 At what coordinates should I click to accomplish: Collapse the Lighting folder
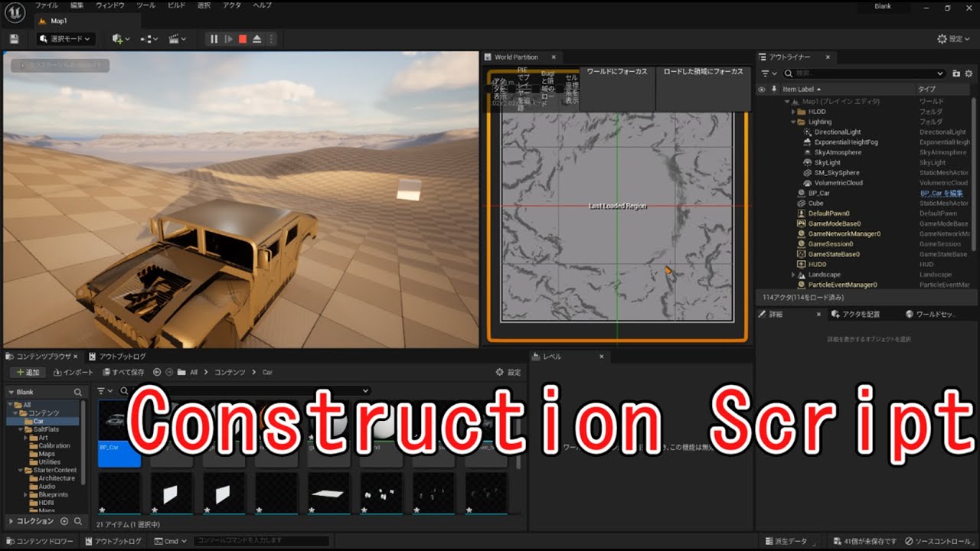[x=793, y=122]
